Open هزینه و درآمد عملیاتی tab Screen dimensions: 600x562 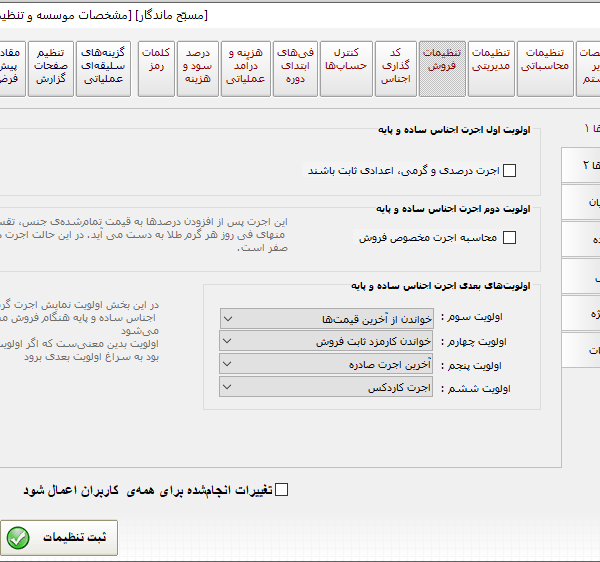(x=246, y=68)
